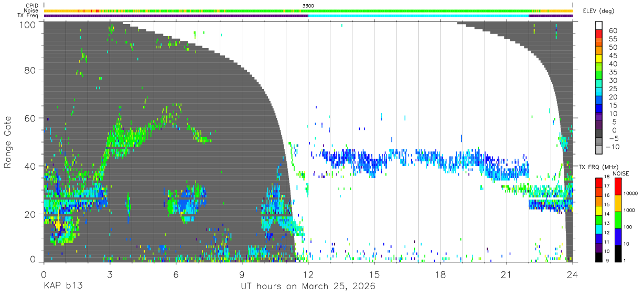Pick the green 100–1000 NOISE swatch
644x297 pixels.
(x=618, y=219)
